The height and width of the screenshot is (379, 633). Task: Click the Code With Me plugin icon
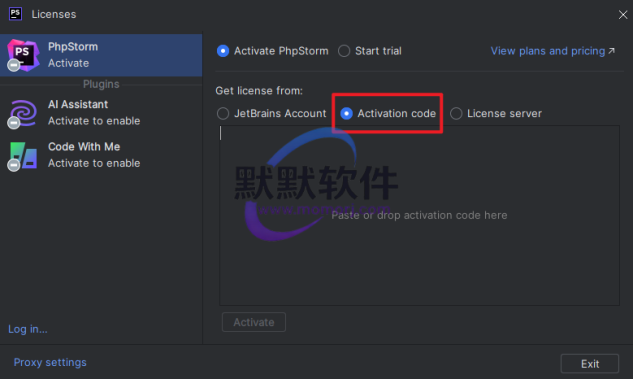coord(23,156)
